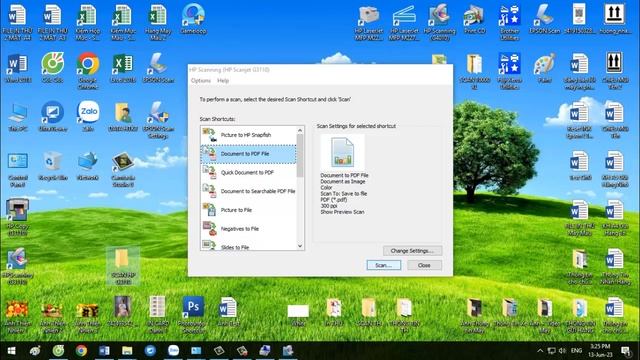Select the Coc Coc browser desktop icon

[52, 68]
